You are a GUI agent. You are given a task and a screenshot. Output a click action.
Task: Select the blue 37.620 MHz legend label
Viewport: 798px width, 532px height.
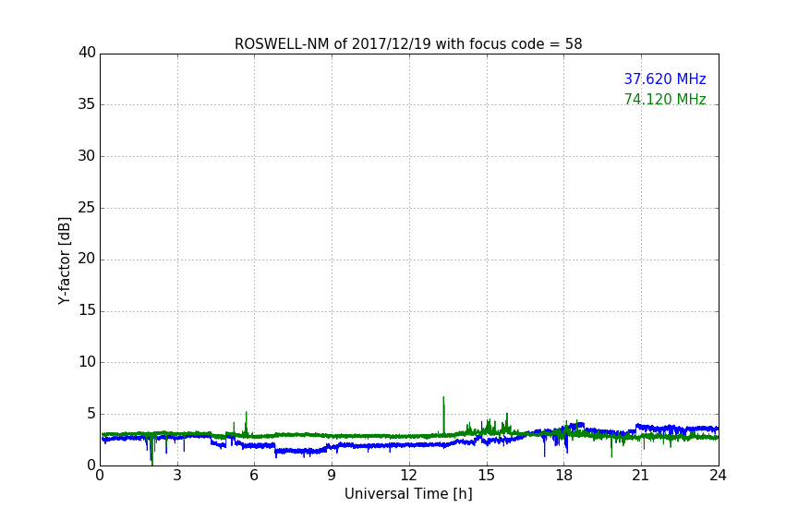[x=665, y=79]
